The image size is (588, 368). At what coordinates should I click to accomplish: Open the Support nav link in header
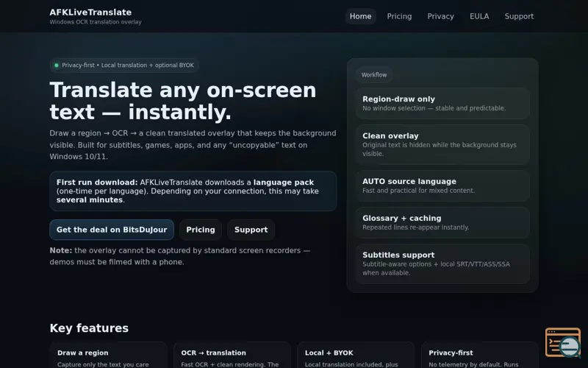coord(519,16)
